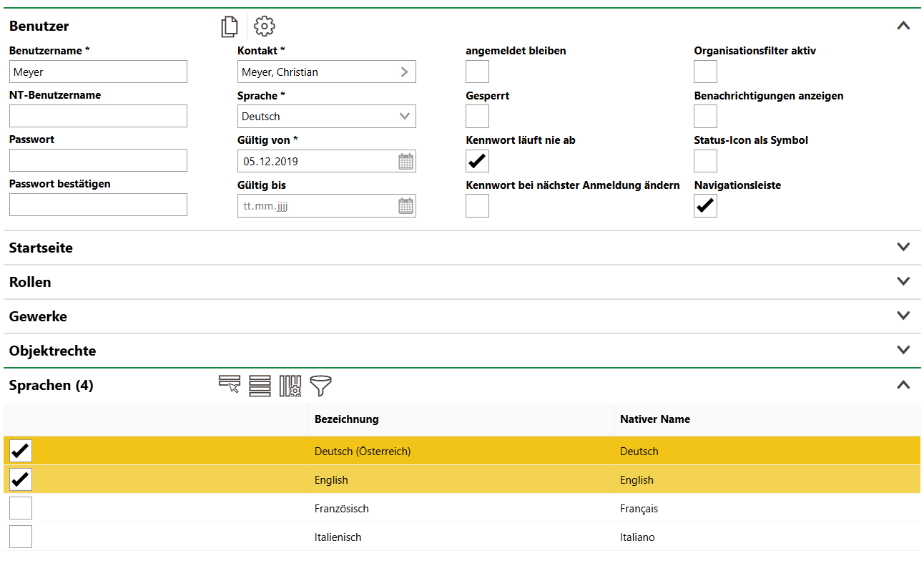Uncheck Kennwort läuft nie ab

click(x=478, y=161)
